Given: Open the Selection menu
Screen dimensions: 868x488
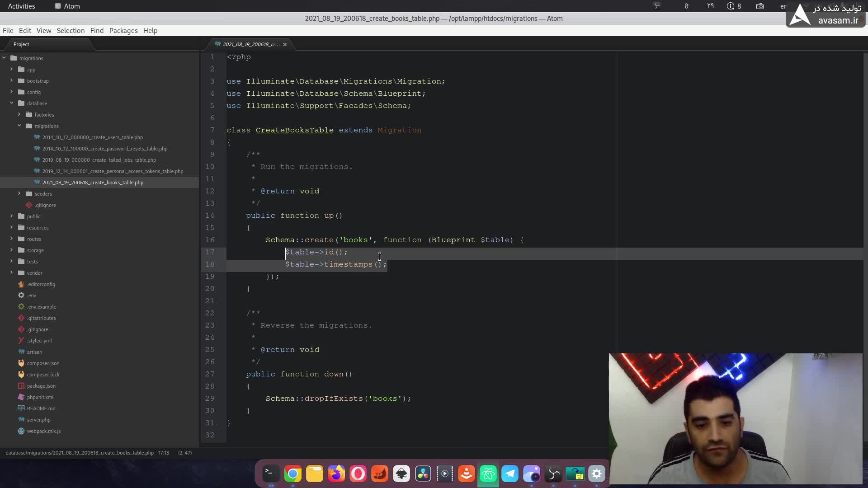Looking at the screenshot, I should 71,31.
